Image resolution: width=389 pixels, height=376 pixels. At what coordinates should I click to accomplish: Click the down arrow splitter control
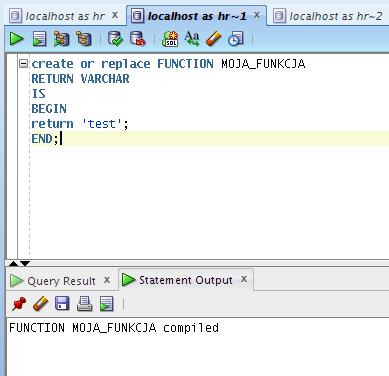tap(25, 264)
